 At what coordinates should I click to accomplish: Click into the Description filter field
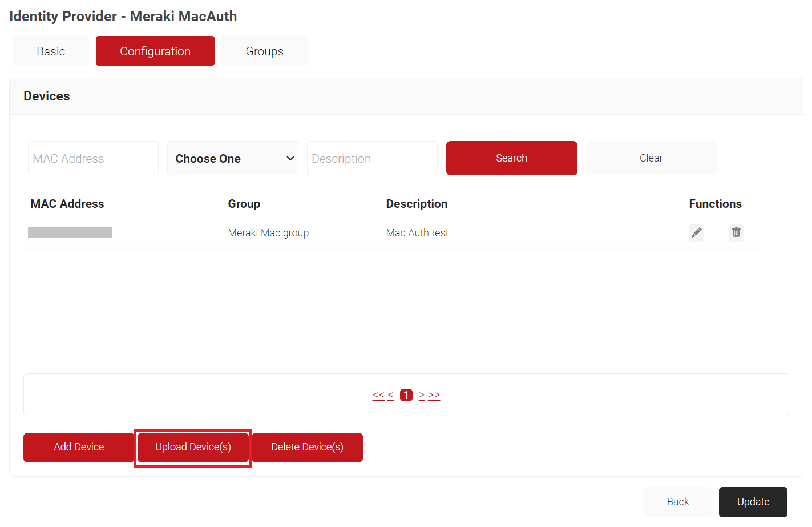coord(372,159)
